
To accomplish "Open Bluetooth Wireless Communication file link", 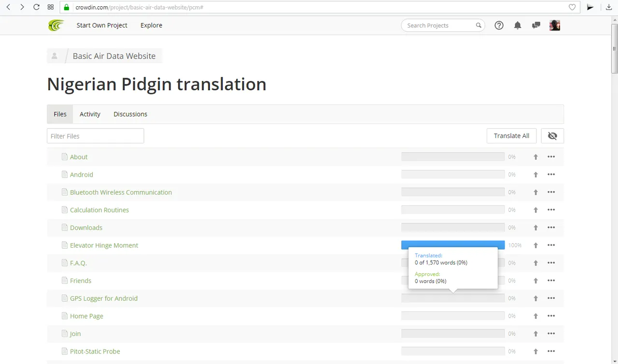I will 121,192.
